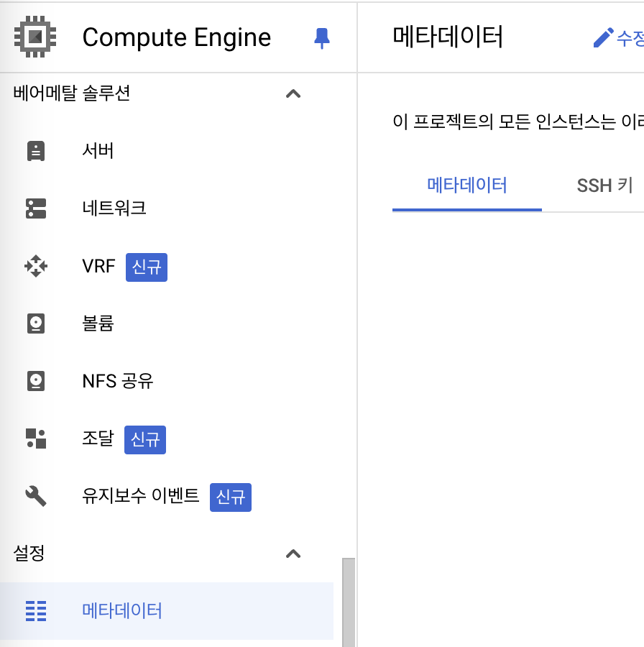Switch to the SSH 키 tab
This screenshot has height=647, width=644.
605,185
